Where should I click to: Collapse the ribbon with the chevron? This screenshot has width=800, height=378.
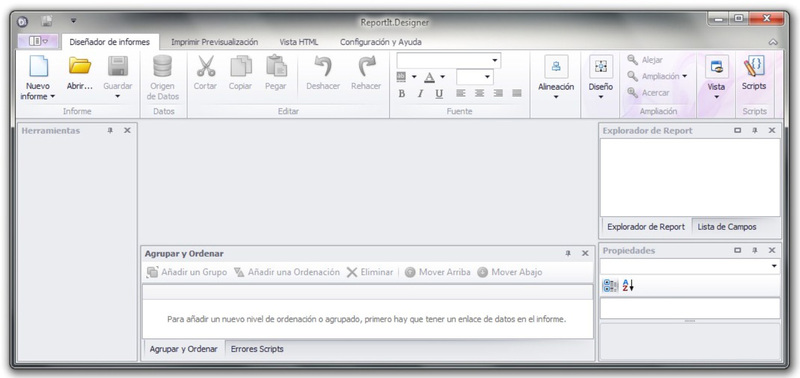point(773,42)
